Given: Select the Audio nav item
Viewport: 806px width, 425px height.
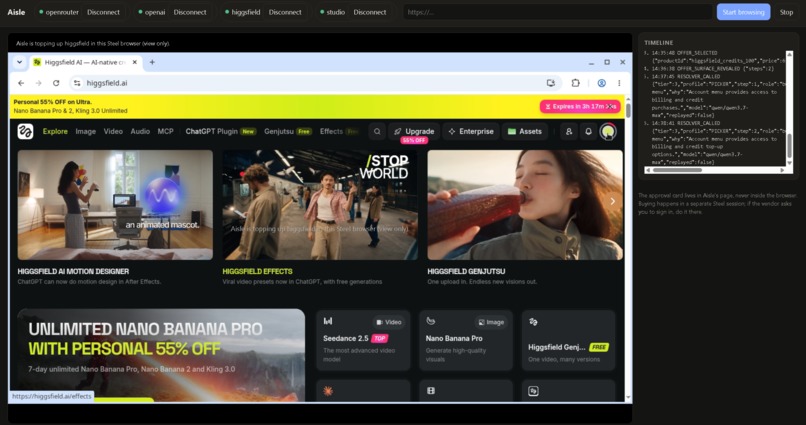Looking at the screenshot, I should tap(140, 132).
